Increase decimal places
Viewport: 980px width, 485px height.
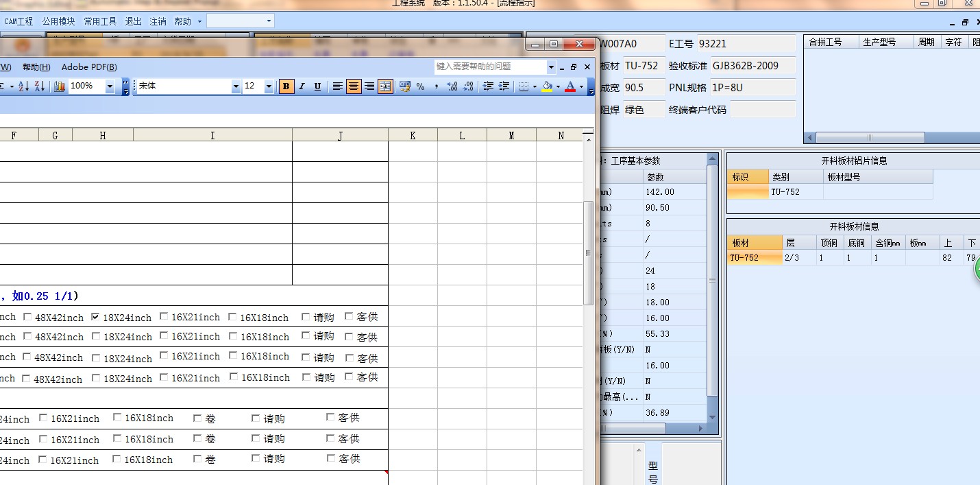tap(452, 86)
